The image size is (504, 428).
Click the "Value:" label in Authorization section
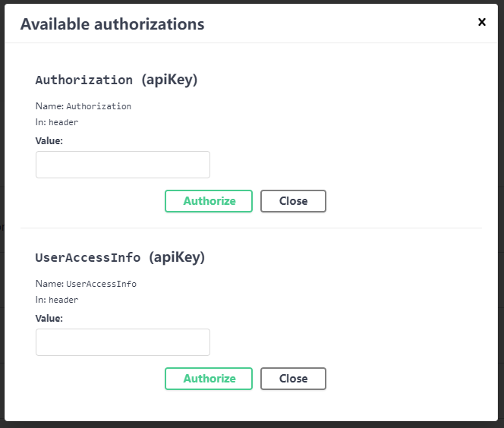pos(49,140)
